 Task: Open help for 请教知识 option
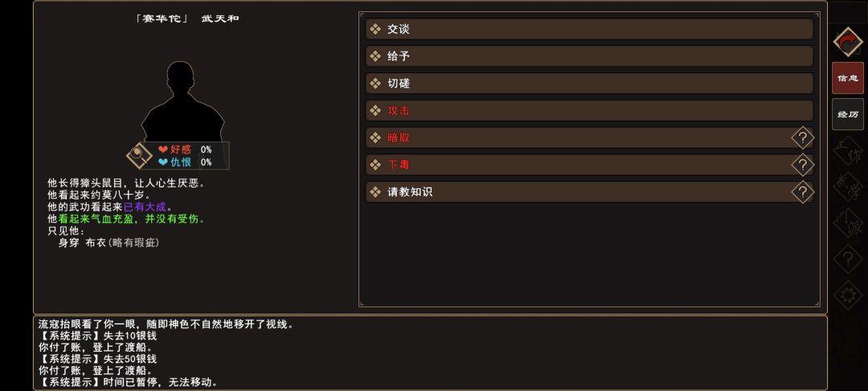click(802, 192)
